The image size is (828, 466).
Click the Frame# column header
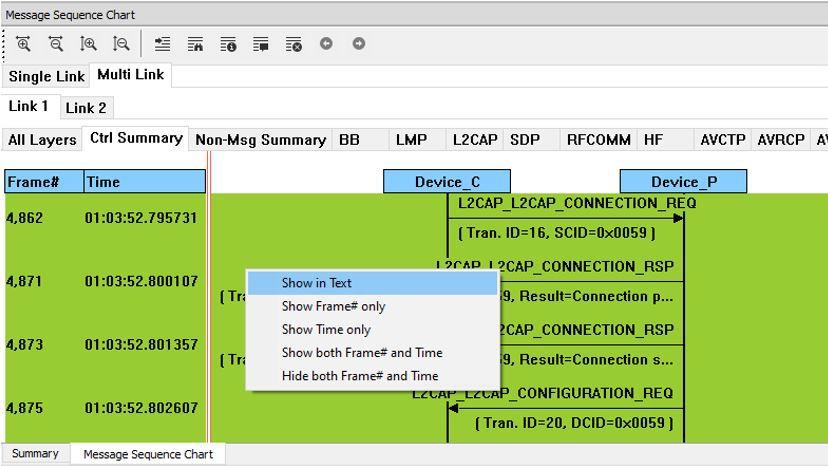(44, 182)
